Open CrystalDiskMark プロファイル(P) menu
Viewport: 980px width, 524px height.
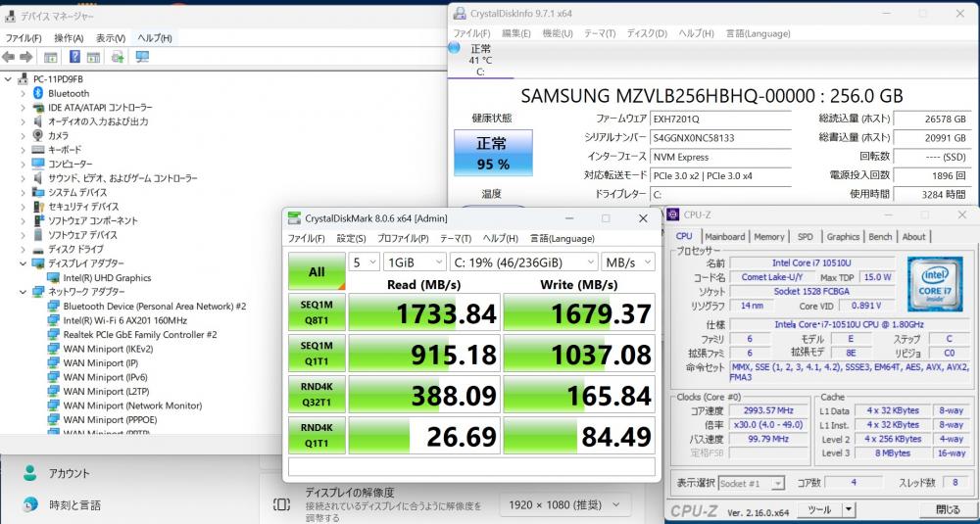pyautogui.click(x=403, y=239)
